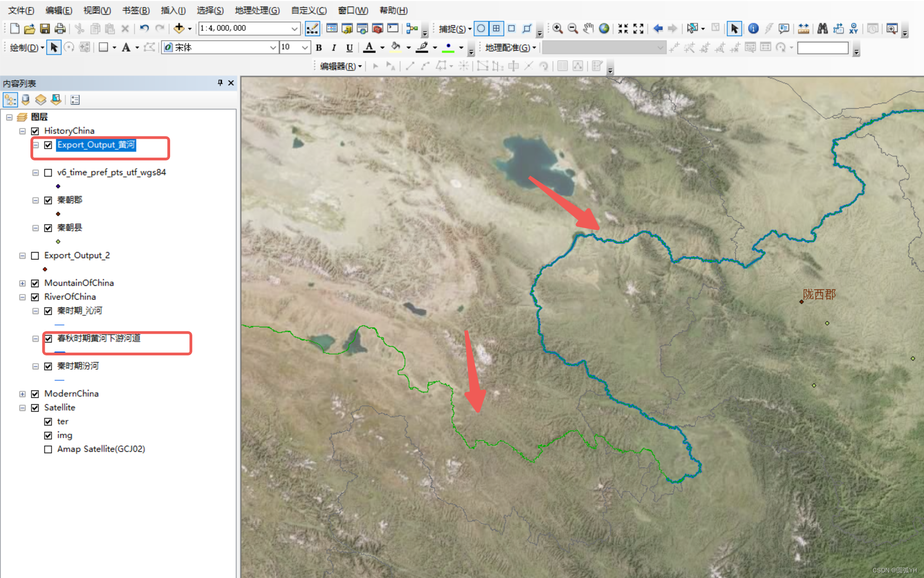924x578 pixels.
Task: Open the 书签(B) menu
Action: click(136, 10)
